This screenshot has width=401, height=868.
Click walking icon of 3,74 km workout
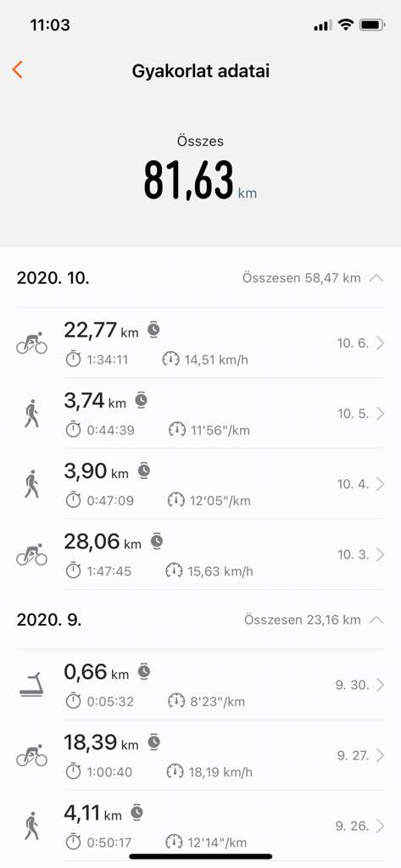click(31, 414)
